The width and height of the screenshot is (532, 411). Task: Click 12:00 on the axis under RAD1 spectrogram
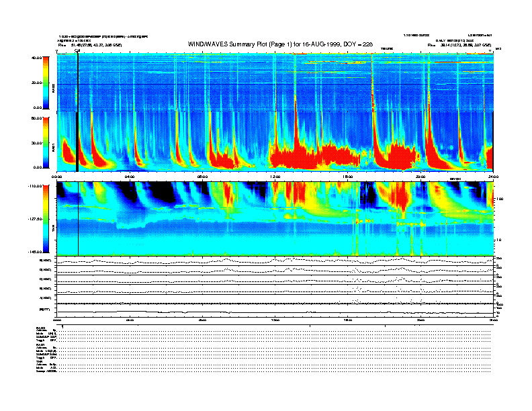(275, 177)
